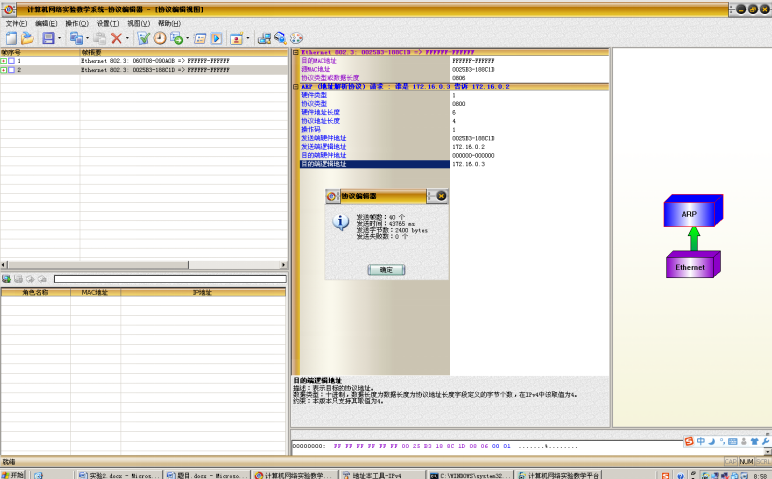Open the 操作(O) menu
Image resolution: width=772 pixels, height=479 pixels.
77,23
